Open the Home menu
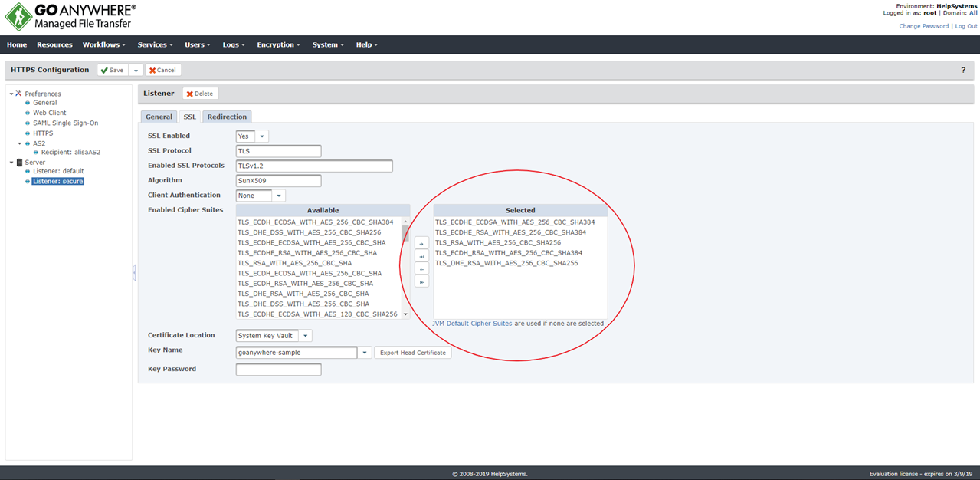Viewport: 980px width, 480px height. (x=17, y=44)
